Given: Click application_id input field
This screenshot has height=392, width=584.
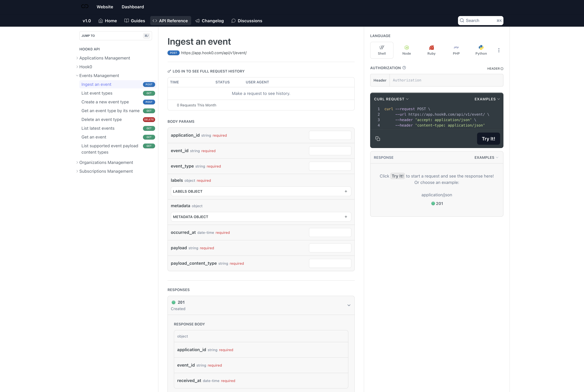Looking at the screenshot, I should tap(330, 135).
